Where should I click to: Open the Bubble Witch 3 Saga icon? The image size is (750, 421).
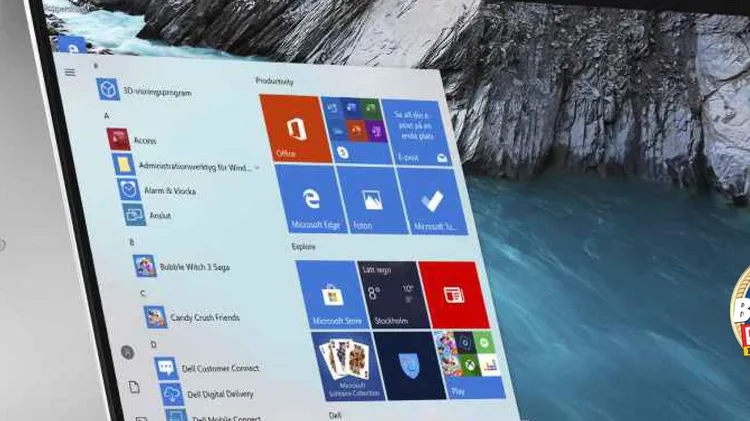click(x=144, y=266)
